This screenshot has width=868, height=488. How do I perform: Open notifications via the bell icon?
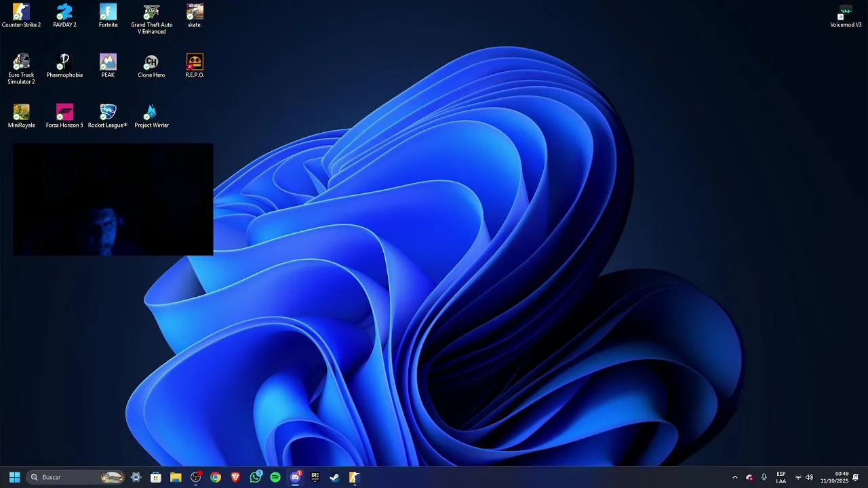coord(856,477)
